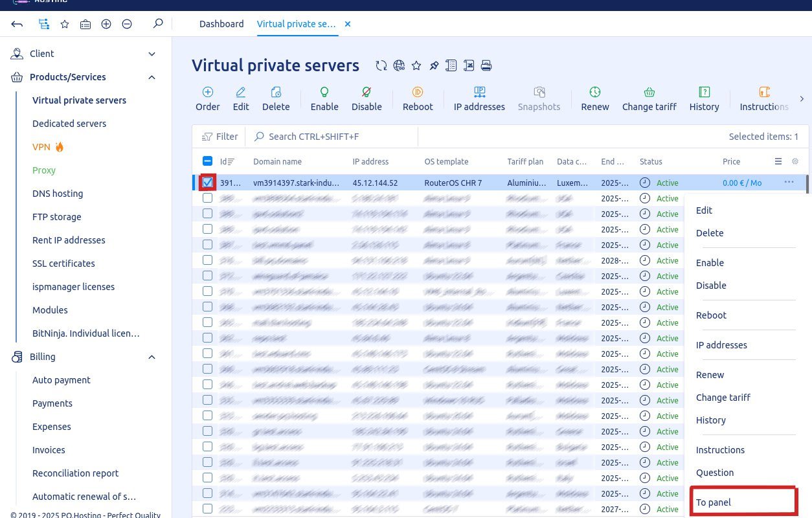Image resolution: width=812 pixels, height=518 pixels.
Task: Show more toolbar actions with right arrow
Action: [x=802, y=99]
